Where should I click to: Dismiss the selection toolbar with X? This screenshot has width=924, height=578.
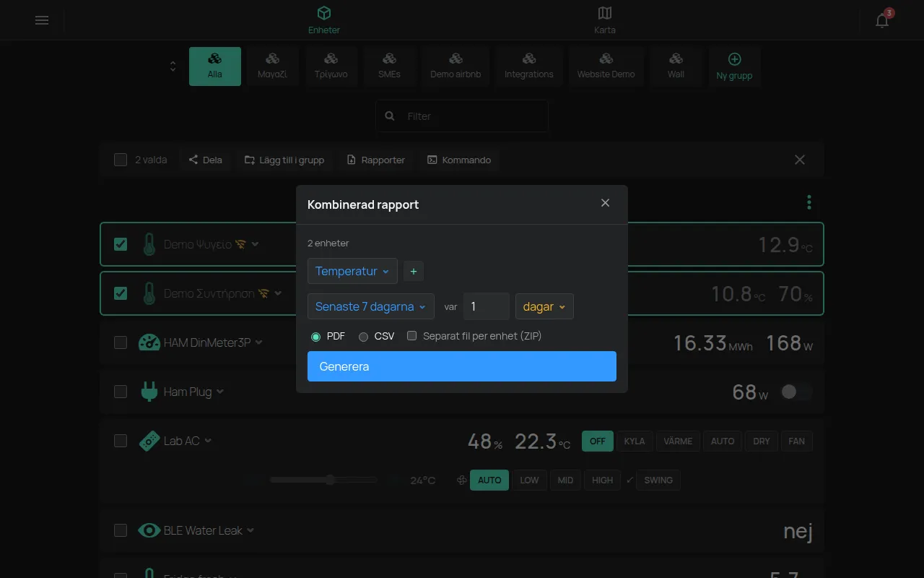tap(800, 160)
